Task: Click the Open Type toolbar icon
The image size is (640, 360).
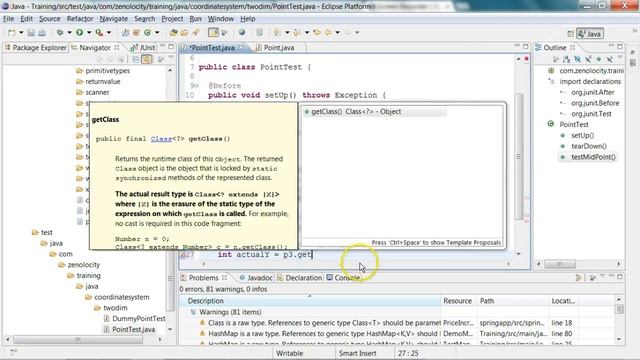Action: (173, 33)
